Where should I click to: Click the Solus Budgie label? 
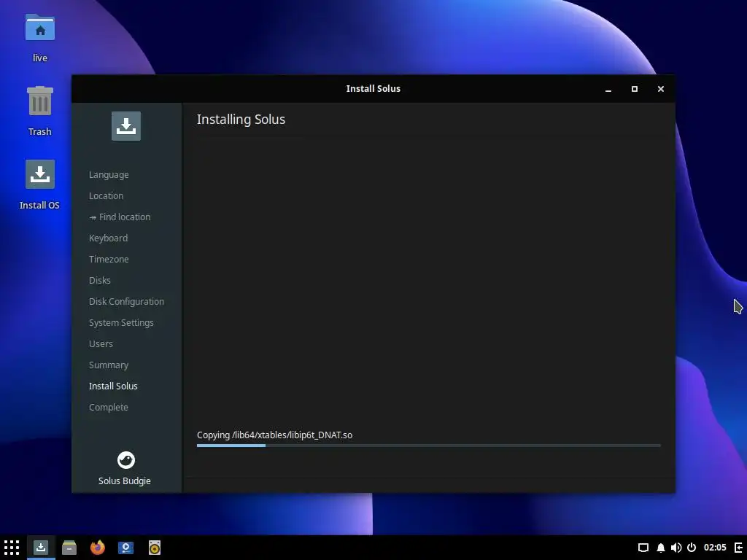point(124,481)
